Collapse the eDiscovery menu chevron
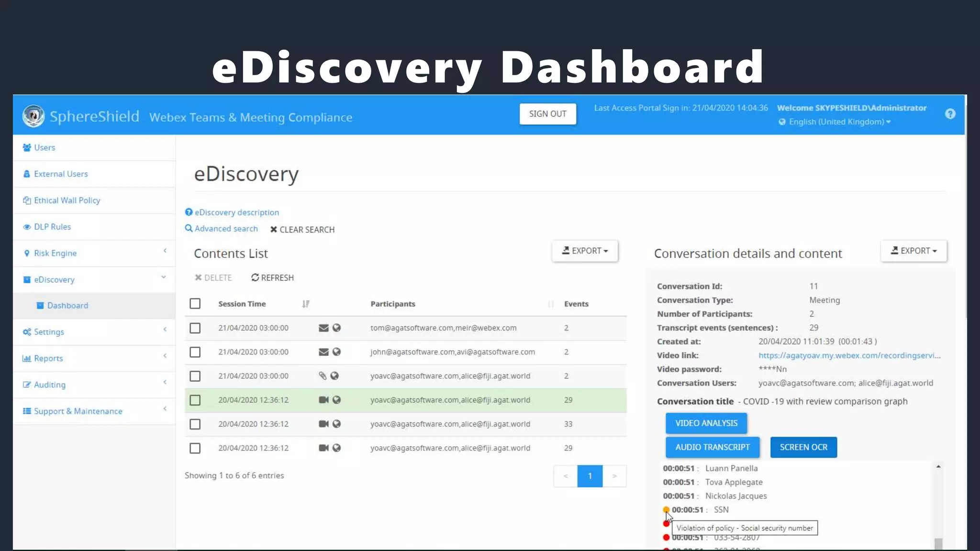Image resolution: width=980 pixels, height=551 pixels. 164,277
